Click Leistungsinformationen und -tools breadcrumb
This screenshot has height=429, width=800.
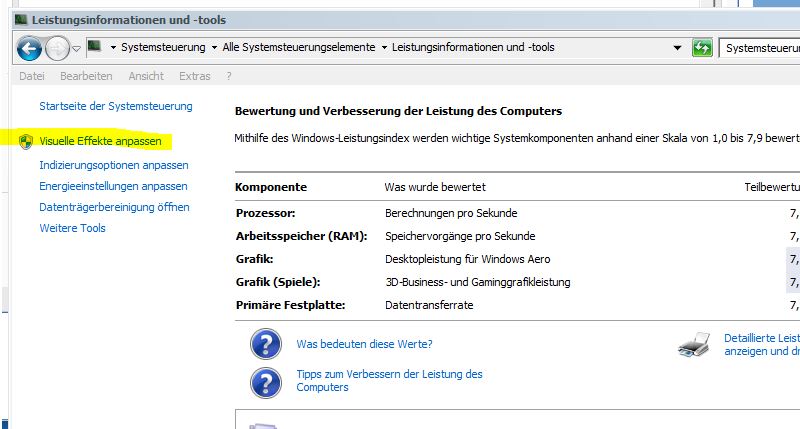pyautogui.click(x=473, y=47)
